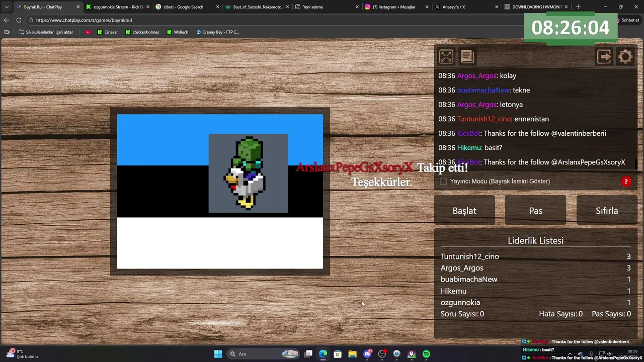Viewport: 644px width, 362px height.
Task: Click the pixel duck avatar on the flag
Action: click(x=248, y=173)
